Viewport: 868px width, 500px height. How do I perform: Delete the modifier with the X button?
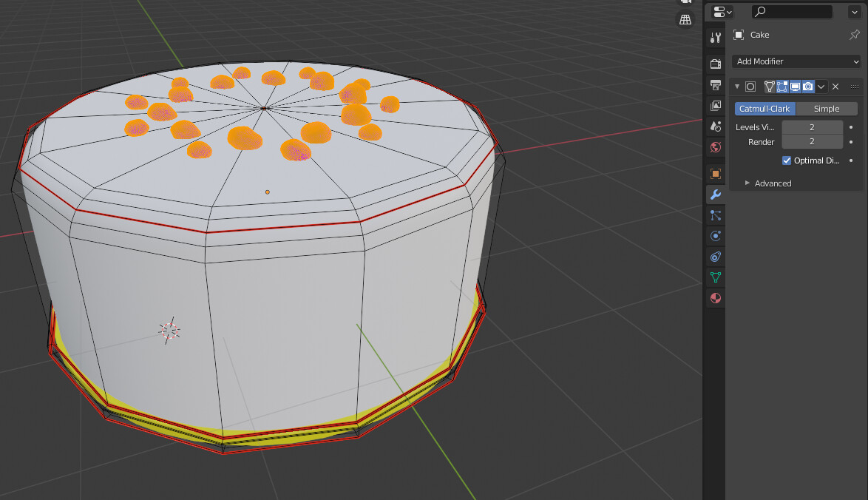[x=835, y=87]
